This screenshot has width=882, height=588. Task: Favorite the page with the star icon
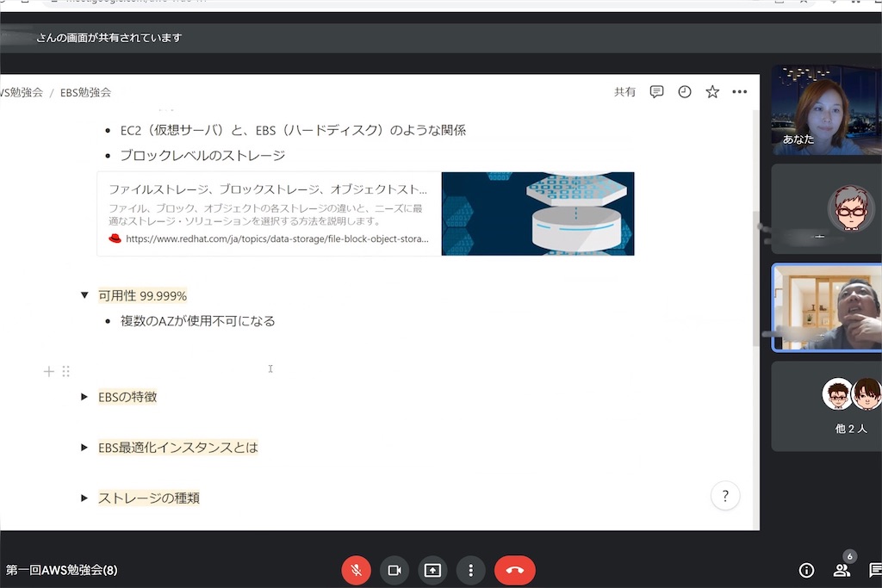712,91
